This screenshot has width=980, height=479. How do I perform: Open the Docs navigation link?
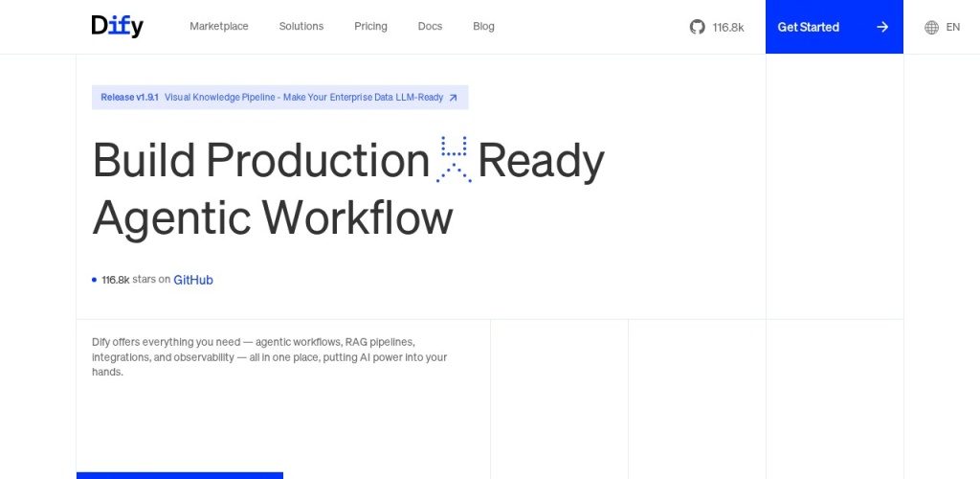(430, 27)
